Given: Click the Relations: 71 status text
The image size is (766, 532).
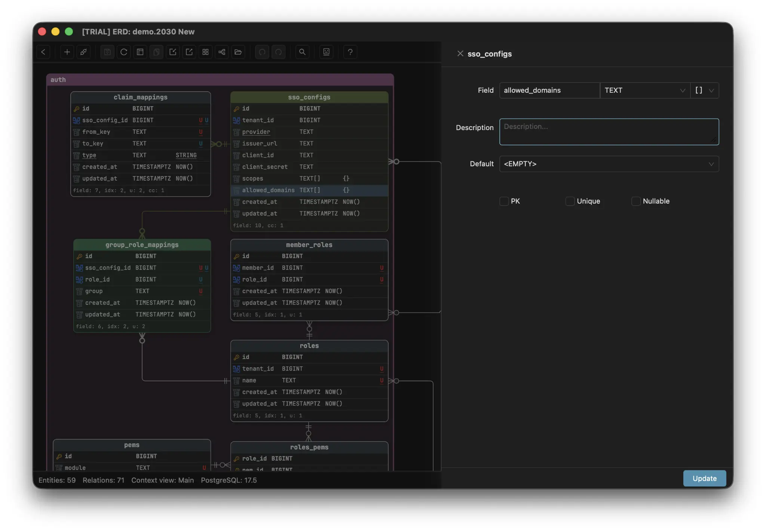Looking at the screenshot, I should click(103, 480).
